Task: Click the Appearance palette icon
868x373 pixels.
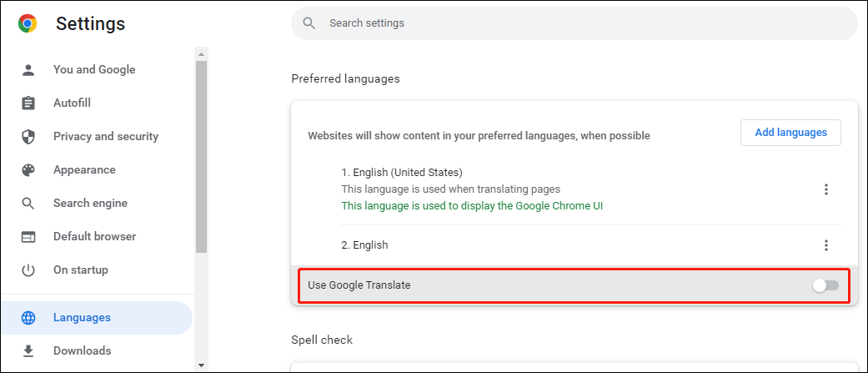Action: click(28, 170)
